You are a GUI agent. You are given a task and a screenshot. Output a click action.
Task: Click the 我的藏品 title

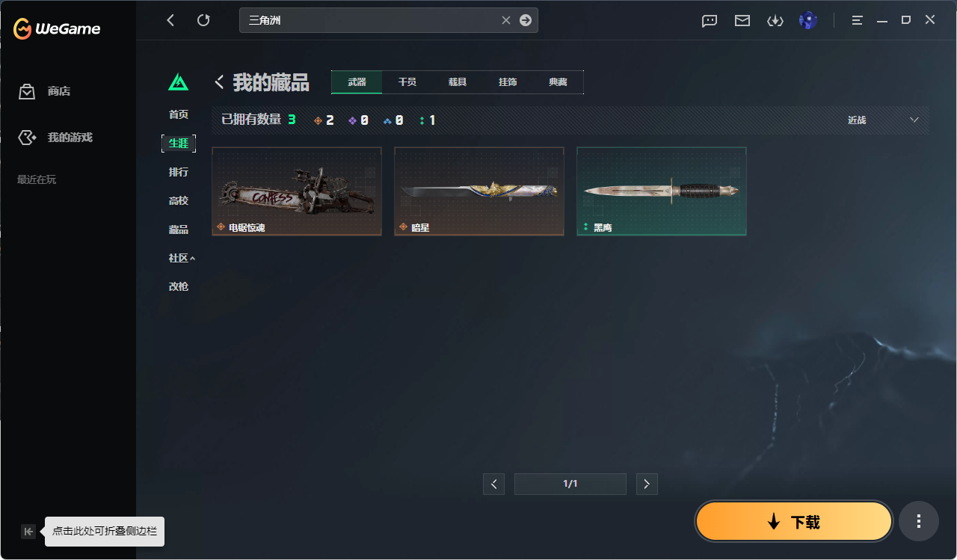(271, 82)
